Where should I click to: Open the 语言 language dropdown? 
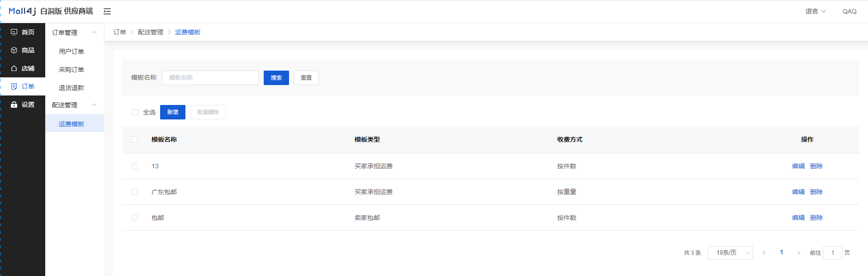click(816, 11)
